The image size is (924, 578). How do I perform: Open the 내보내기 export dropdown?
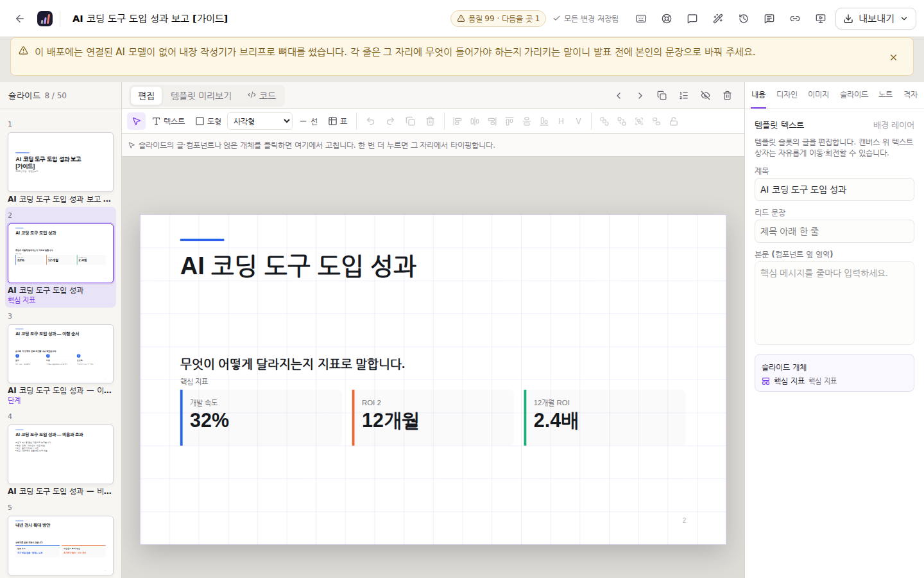point(875,19)
